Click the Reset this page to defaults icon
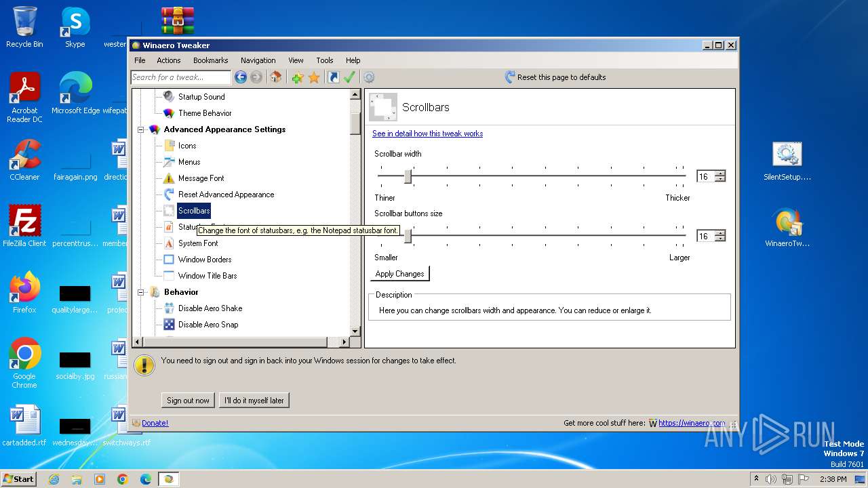This screenshot has width=868, height=488. click(510, 77)
